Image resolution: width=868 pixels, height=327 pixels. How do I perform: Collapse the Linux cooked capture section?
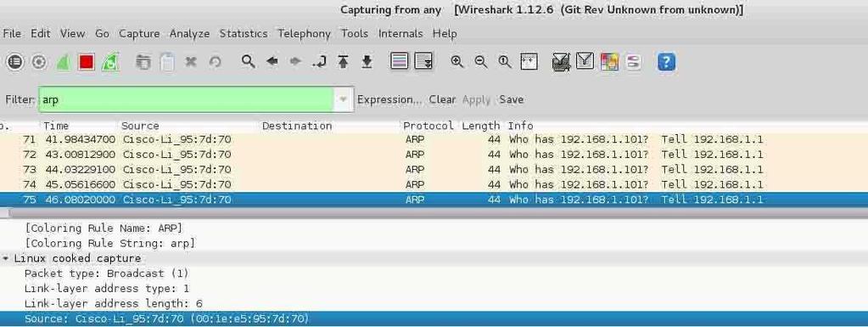pyautogui.click(x=6, y=259)
